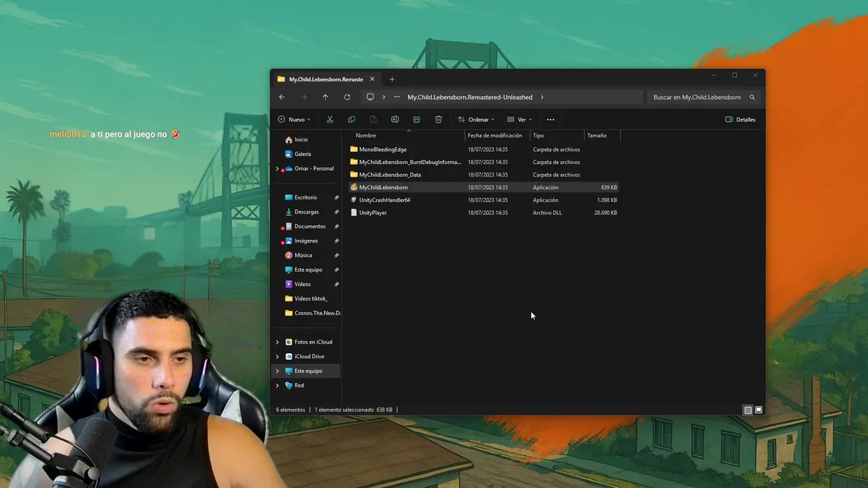Click the Rename icon in toolbar
The height and width of the screenshot is (488, 868).
tap(395, 119)
